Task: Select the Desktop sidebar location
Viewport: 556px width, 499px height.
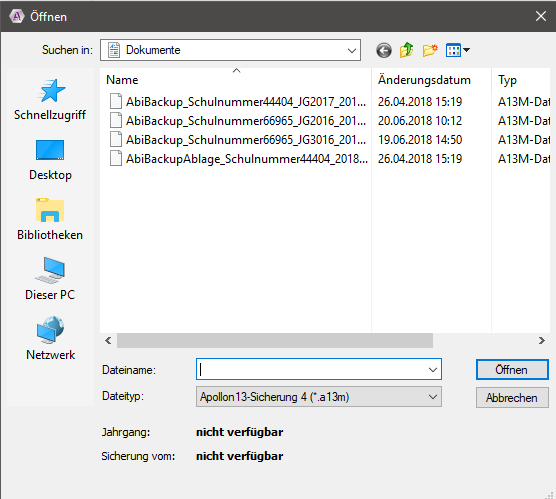Action: (50, 160)
